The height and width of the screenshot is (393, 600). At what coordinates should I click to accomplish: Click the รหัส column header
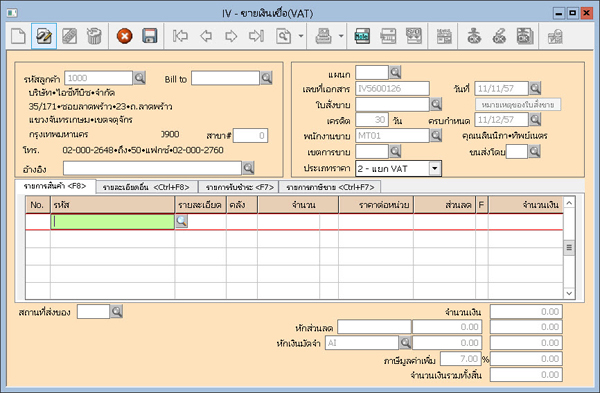tap(112, 205)
